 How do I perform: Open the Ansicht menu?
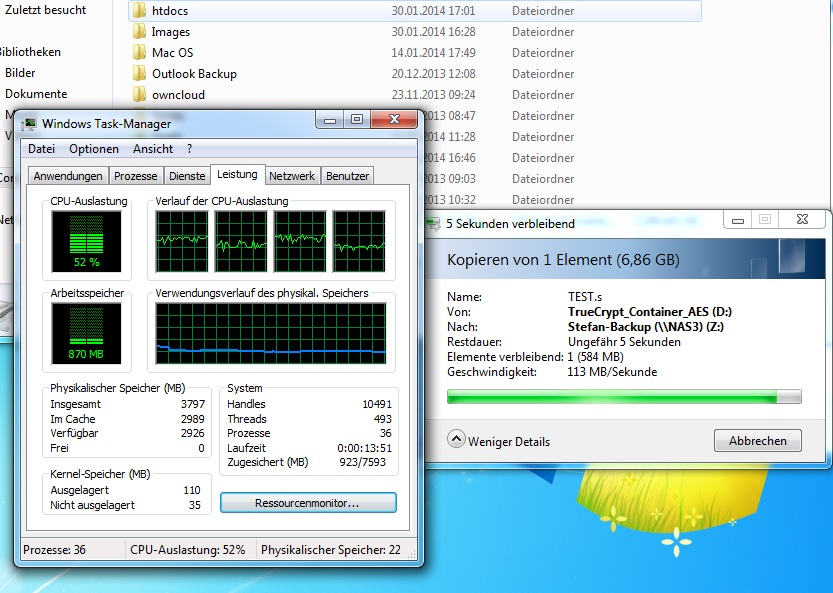tap(153, 149)
